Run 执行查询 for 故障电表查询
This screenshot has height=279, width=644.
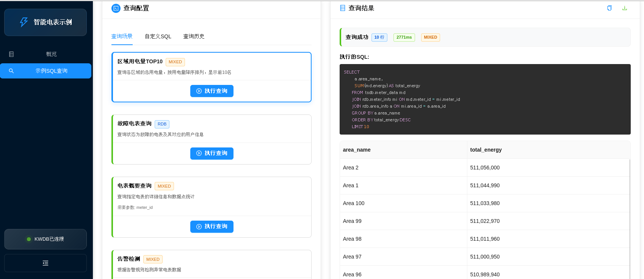(x=212, y=154)
